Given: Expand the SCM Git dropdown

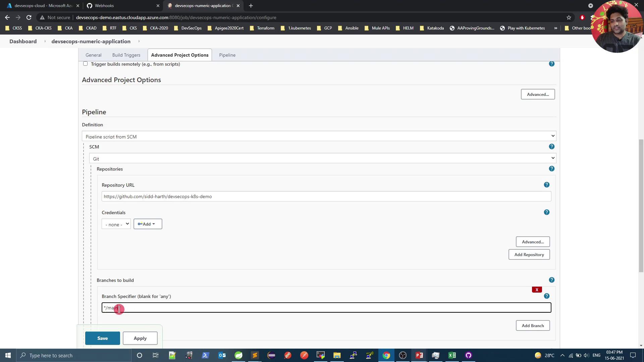Looking at the screenshot, I should (x=322, y=159).
